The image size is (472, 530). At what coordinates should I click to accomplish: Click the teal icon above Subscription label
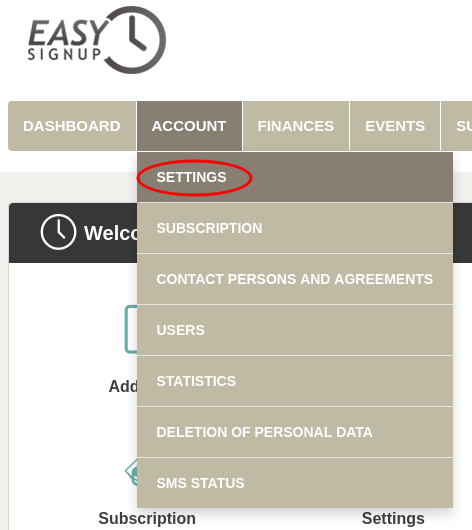[131, 472]
